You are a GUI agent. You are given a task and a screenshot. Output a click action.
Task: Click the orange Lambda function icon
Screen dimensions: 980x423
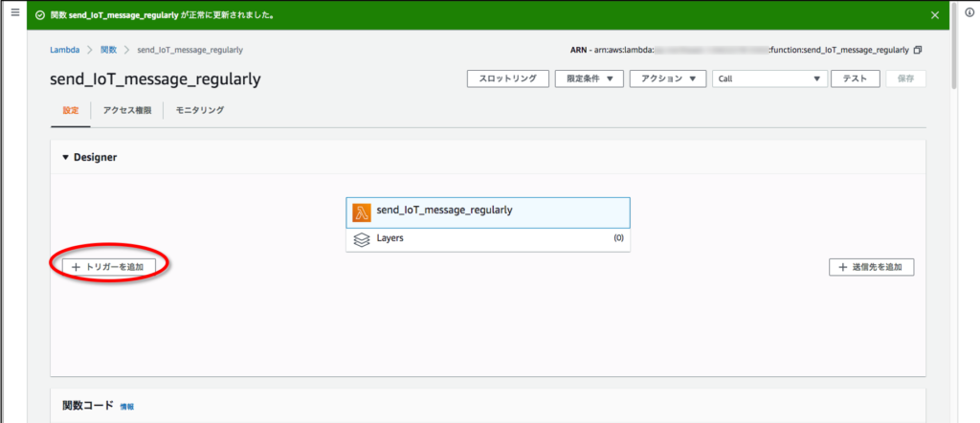click(362, 211)
